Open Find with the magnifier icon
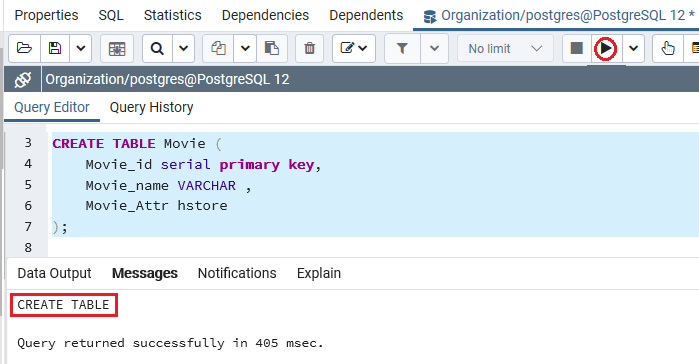 (x=157, y=48)
